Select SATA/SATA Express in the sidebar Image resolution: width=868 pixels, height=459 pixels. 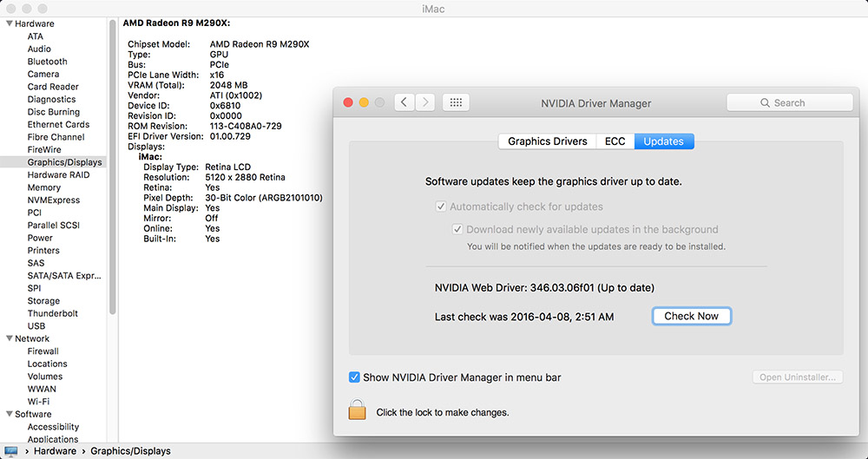64,276
